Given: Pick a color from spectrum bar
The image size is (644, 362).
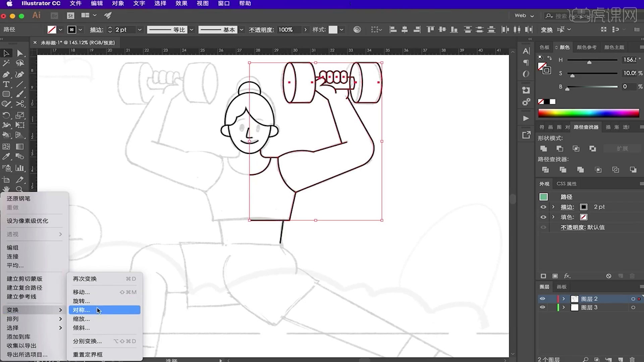Looking at the screenshot, I should point(589,113).
